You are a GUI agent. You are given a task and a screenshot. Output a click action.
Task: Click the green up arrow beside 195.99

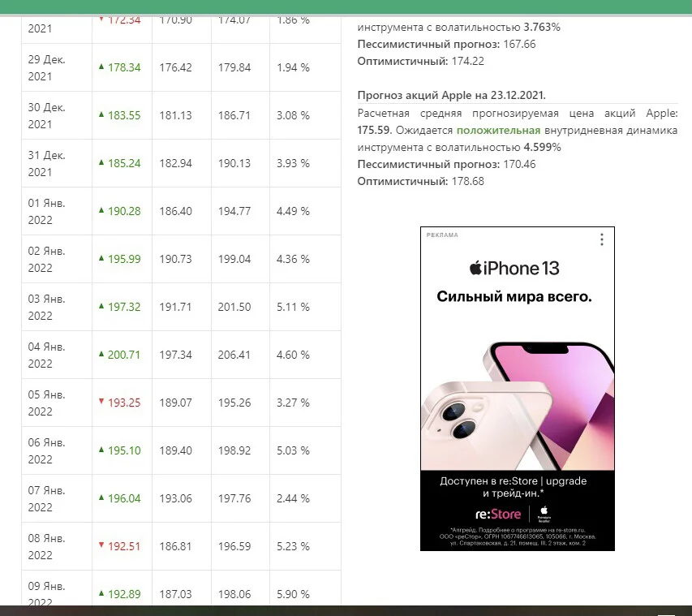[x=101, y=258]
